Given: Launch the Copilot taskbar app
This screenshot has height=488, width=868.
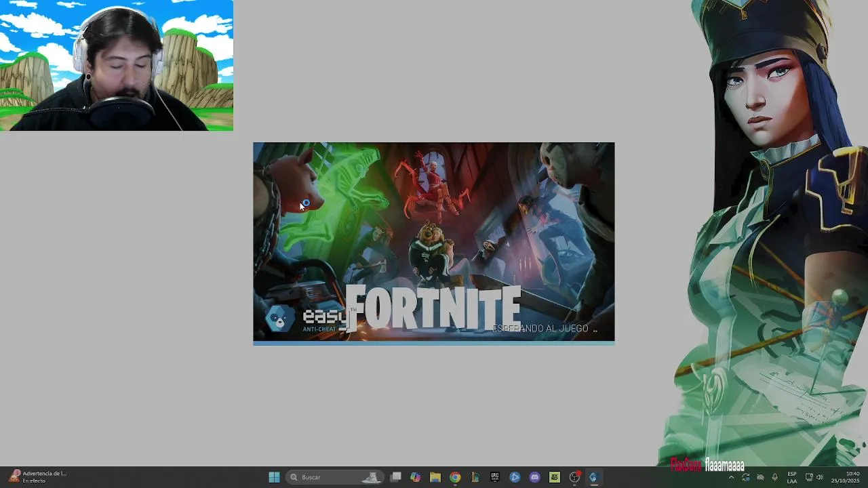Looking at the screenshot, I should [x=415, y=477].
